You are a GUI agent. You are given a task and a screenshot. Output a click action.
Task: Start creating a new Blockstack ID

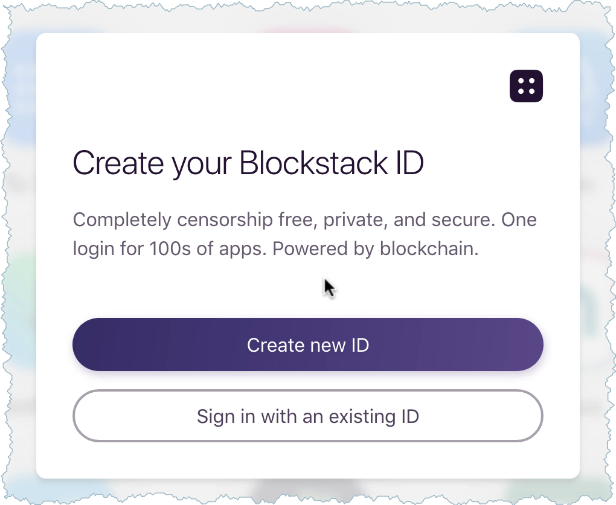point(308,345)
